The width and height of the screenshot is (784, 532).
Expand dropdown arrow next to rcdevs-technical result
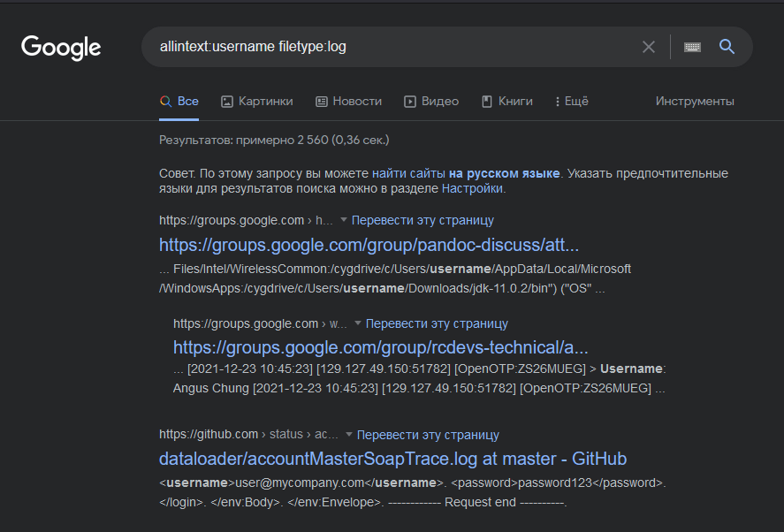pyautogui.click(x=358, y=323)
